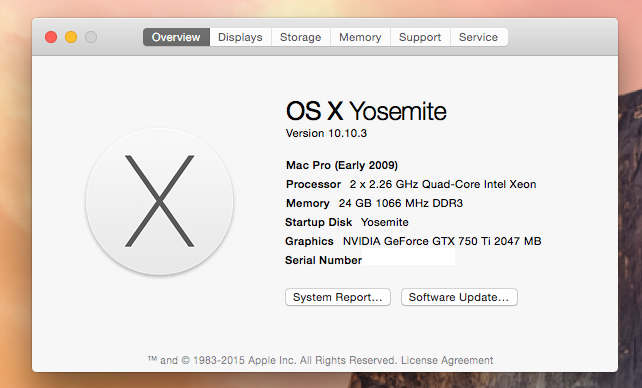
Task: Click the grayed-out zoom window button
Action: (x=91, y=37)
